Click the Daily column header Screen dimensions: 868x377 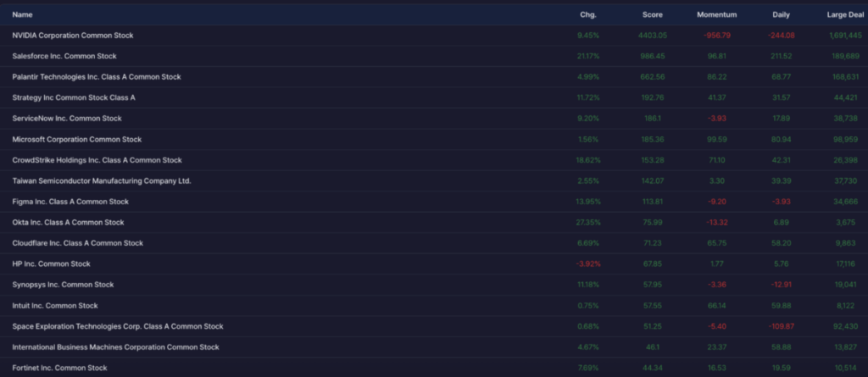[x=781, y=15]
